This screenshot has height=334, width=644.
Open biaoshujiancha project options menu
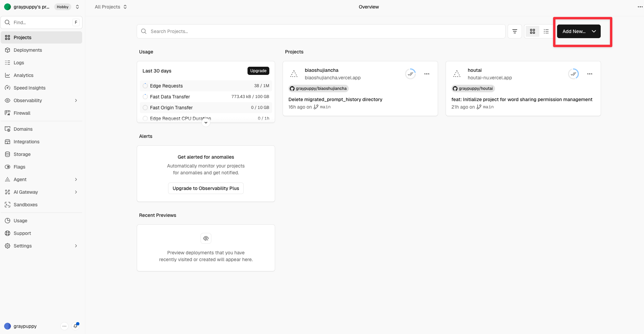pos(426,74)
